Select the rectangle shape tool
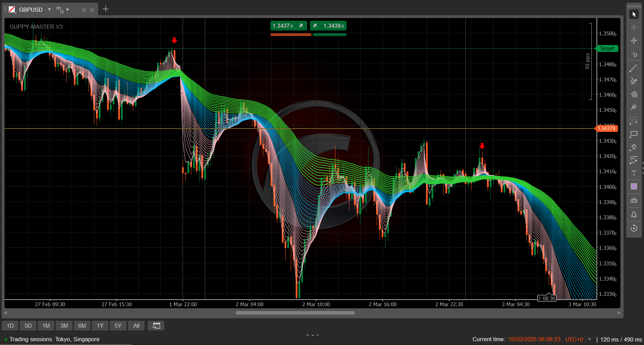The width and height of the screenshot is (644, 345). [x=634, y=134]
